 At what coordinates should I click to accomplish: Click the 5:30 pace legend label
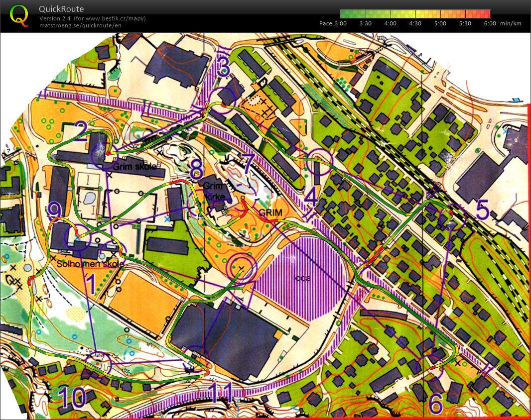tap(465, 23)
